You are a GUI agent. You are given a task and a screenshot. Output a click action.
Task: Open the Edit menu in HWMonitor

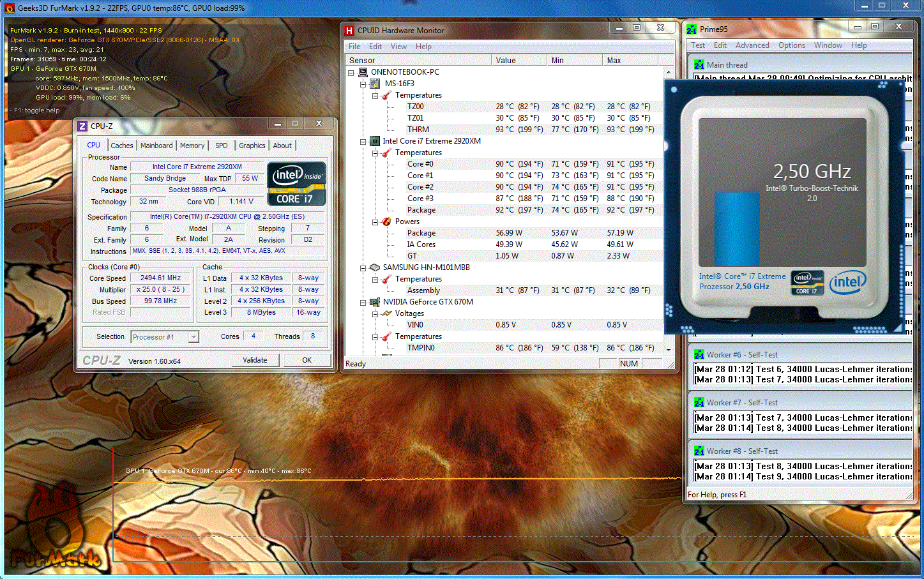(x=375, y=47)
